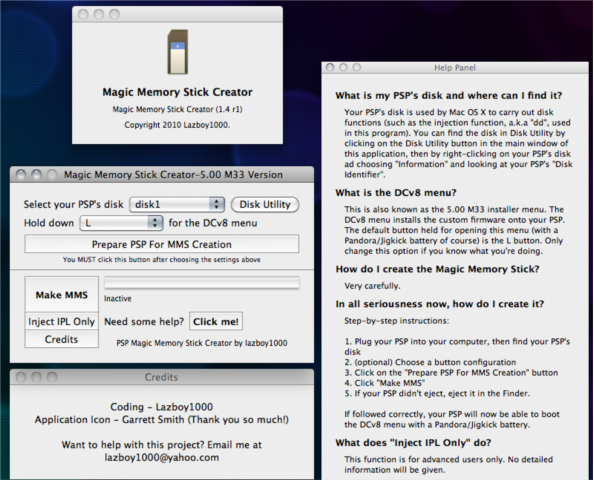
Task: Click 'Magic Memory Stick Creator (1.4 r1)' version text
Action: [177, 109]
